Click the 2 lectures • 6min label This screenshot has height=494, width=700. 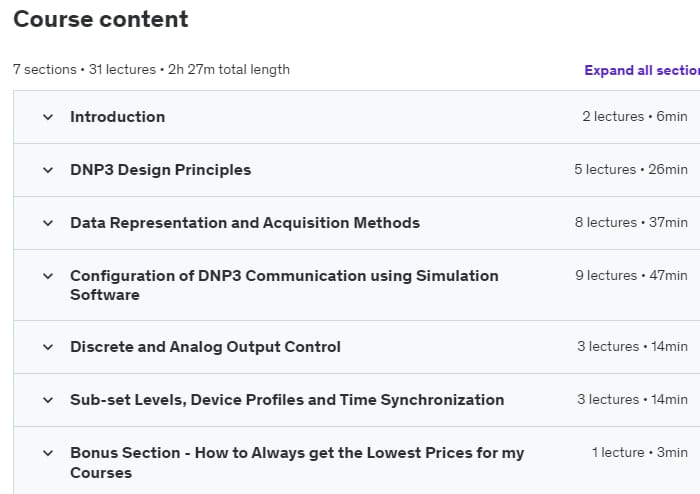click(x=634, y=117)
